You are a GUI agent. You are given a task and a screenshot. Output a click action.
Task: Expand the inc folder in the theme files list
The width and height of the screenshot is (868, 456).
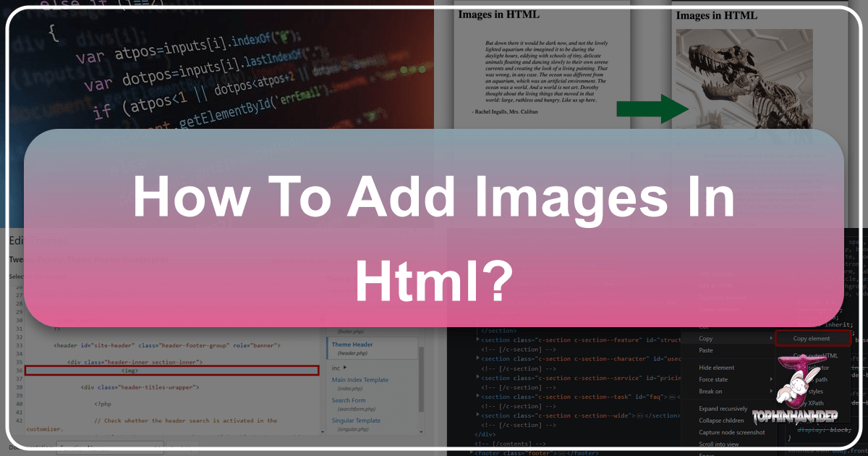(x=339, y=368)
